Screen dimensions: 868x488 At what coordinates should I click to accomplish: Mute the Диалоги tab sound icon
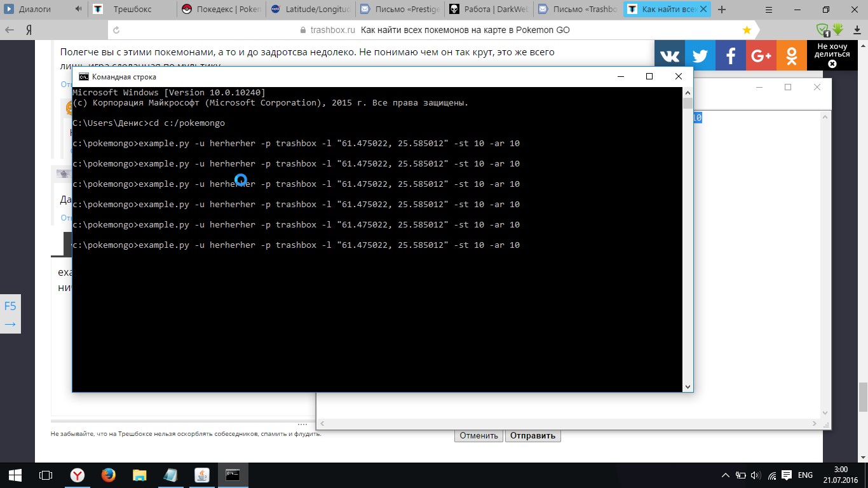click(78, 9)
